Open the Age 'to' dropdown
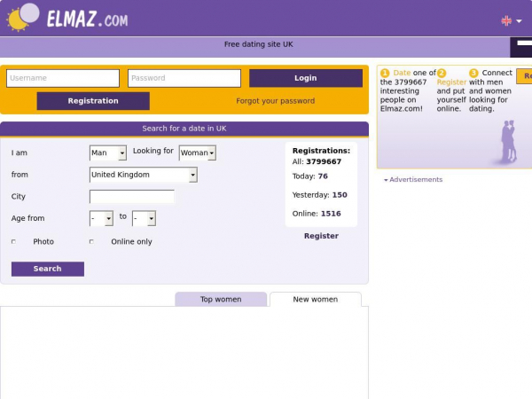The width and height of the screenshot is (532, 399). click(144, 218)
